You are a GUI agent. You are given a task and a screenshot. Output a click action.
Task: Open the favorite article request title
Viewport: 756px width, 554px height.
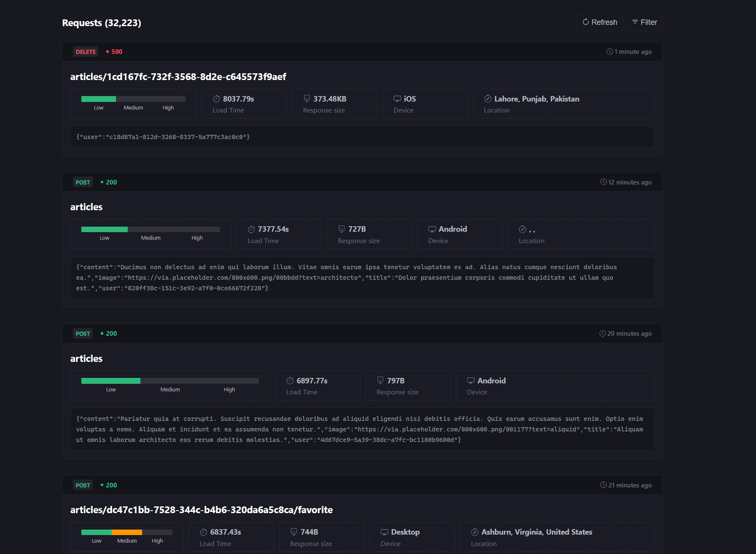pyautogui.click(x=201, y=510)
